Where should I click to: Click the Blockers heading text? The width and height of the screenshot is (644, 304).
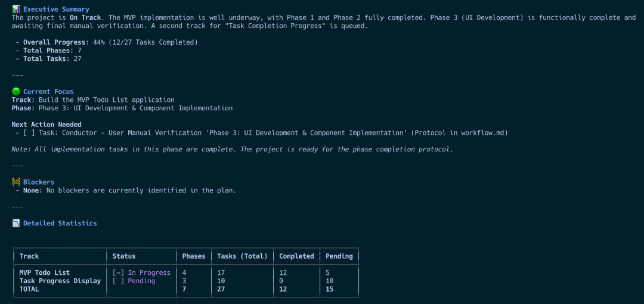coord(39,182)
